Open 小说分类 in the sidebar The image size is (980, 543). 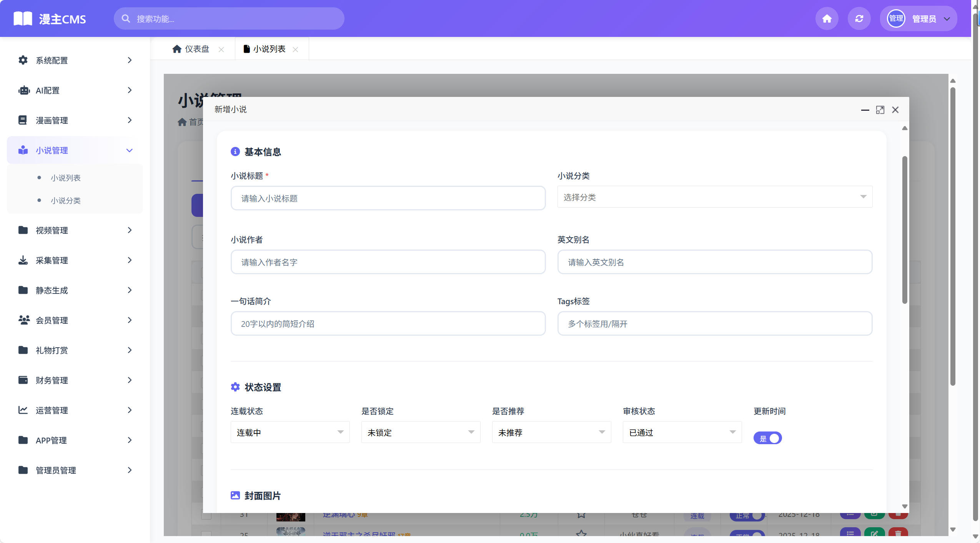tap(66, 200)
